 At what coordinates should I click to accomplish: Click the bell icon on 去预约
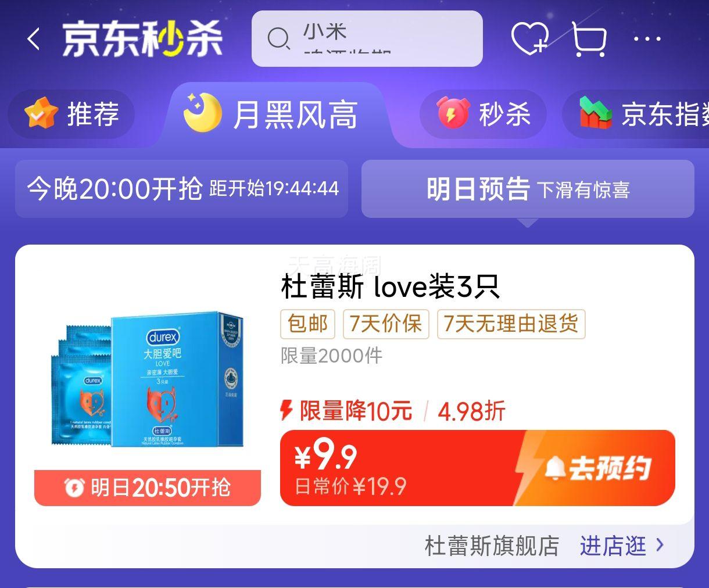tap(555, 468)
